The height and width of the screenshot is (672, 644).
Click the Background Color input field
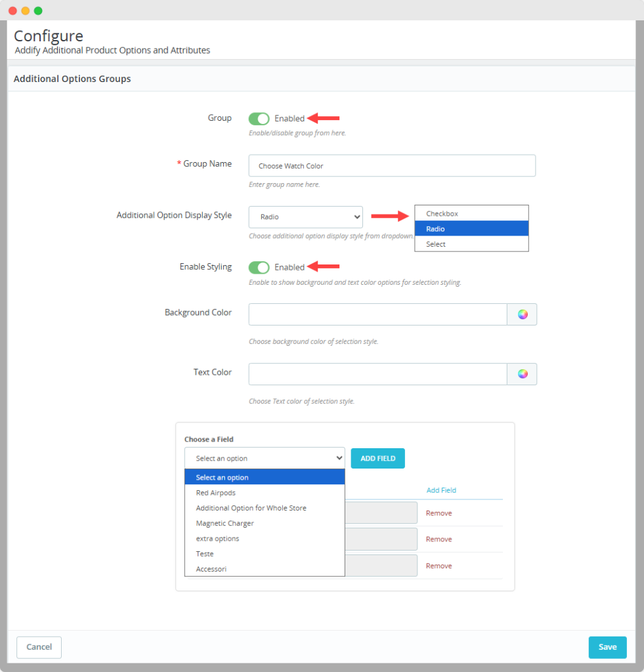(x=377, y=314)
